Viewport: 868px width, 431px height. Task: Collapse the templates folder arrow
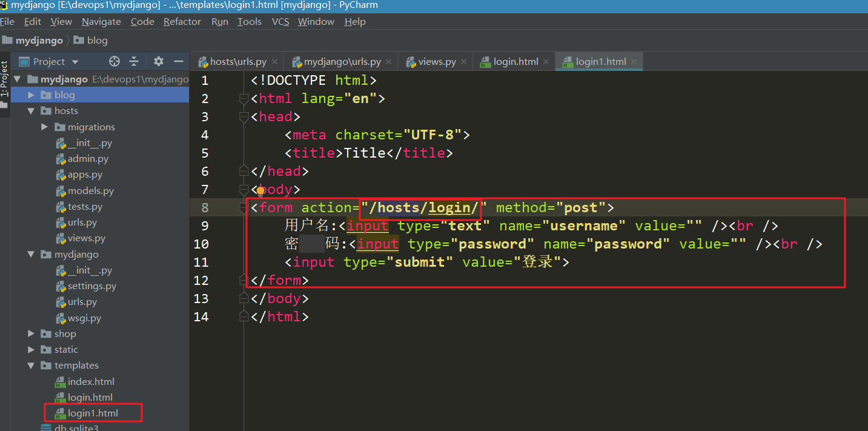coord(31,366)
